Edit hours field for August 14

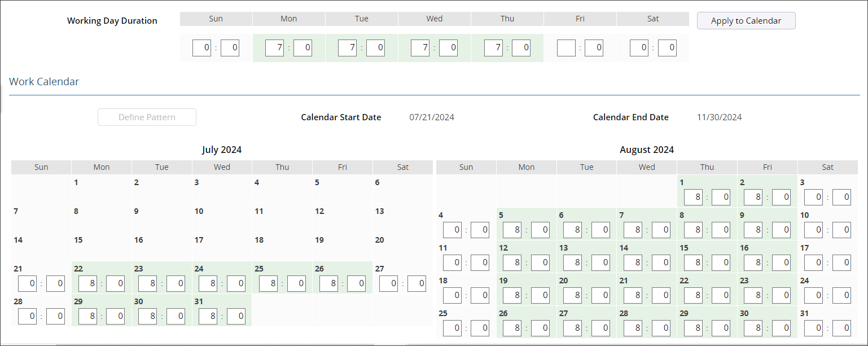633,262
